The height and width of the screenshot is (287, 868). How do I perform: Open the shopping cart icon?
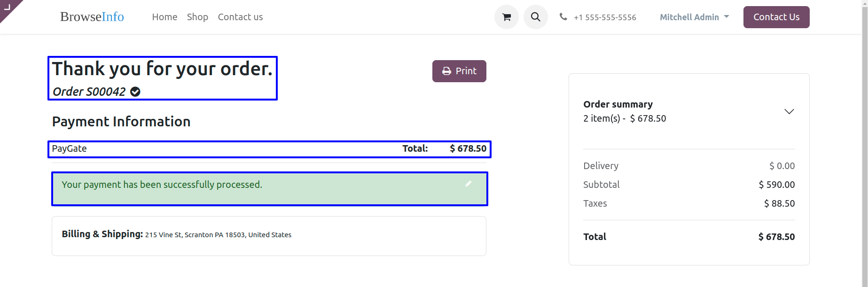[x=506, y=17]
